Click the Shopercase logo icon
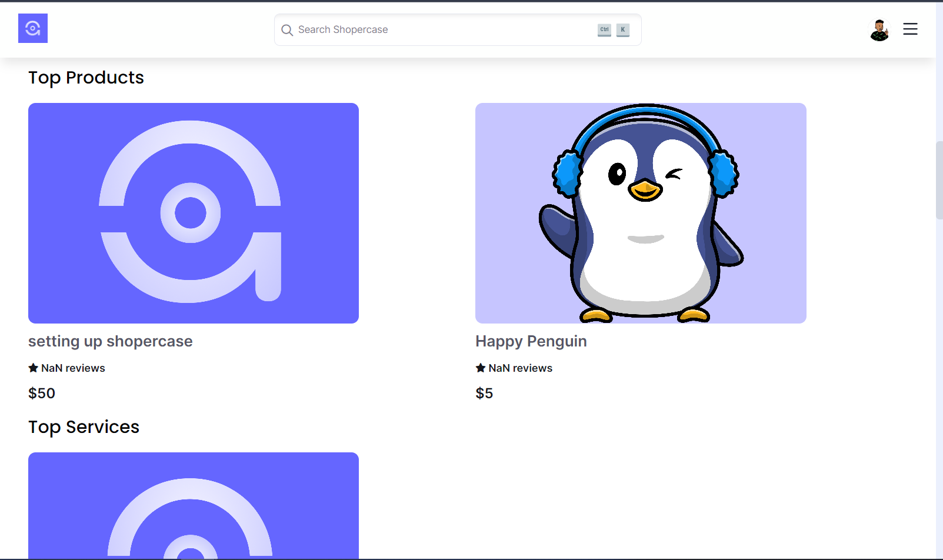Image resolution: width=943 pixels, height=560 pixels. [33, 28]
